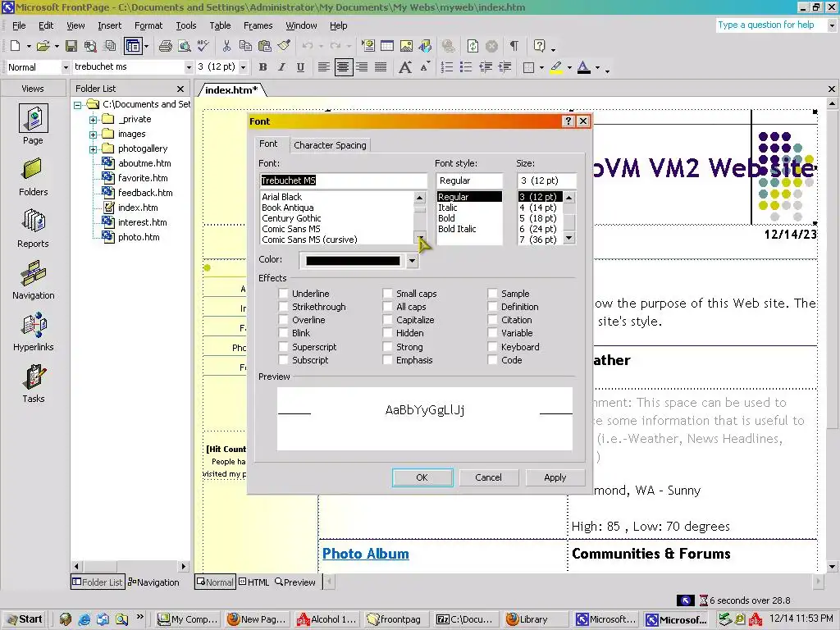Image resolution: width=840 pixels, height=630 pixels.
Task: Toggle Show All paragraph marks icon
Action: [514, 46]
